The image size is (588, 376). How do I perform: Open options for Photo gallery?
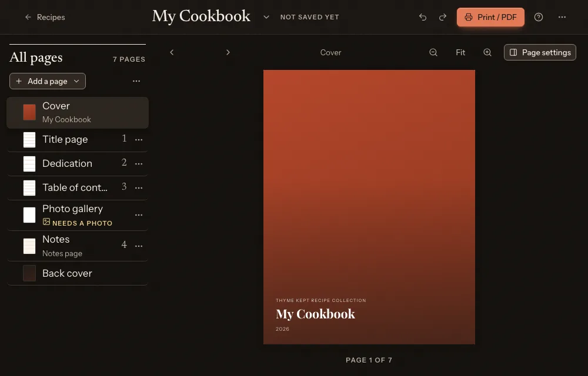click(x=139, y=215)
